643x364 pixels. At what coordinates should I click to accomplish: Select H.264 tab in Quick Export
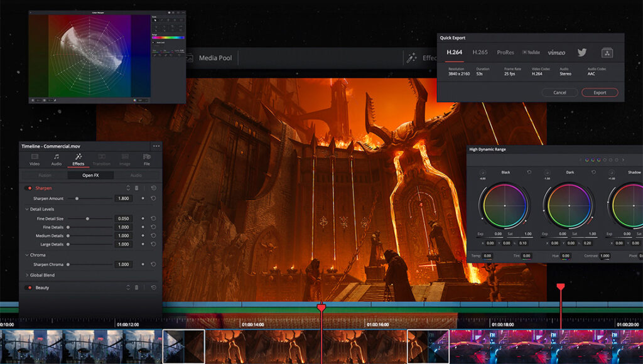coord(455,53)
